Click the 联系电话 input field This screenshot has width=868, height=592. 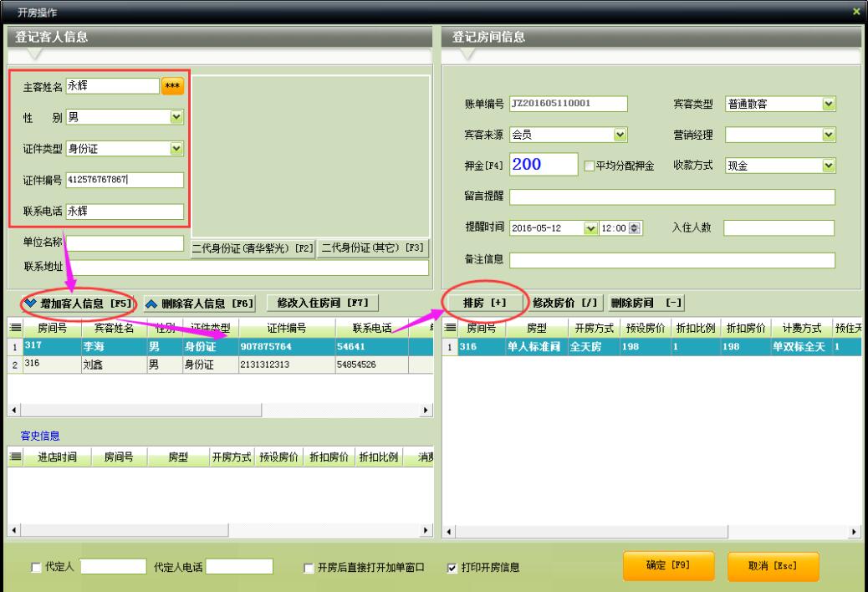pyautogui.click(x=125, y=212)
